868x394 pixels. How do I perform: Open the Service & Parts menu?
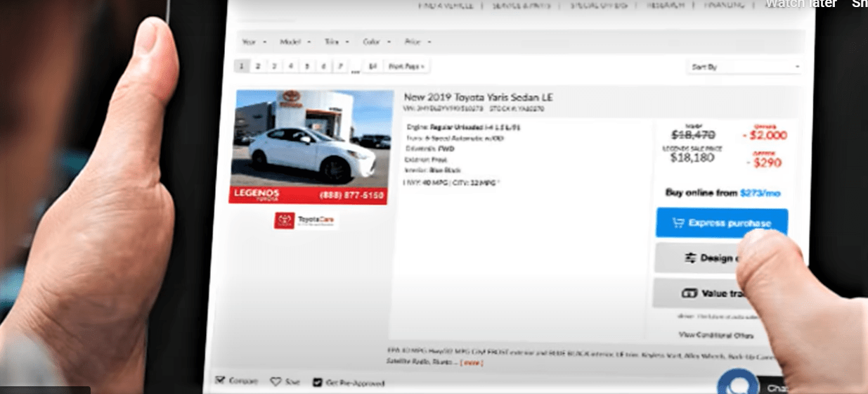(521, 6)
